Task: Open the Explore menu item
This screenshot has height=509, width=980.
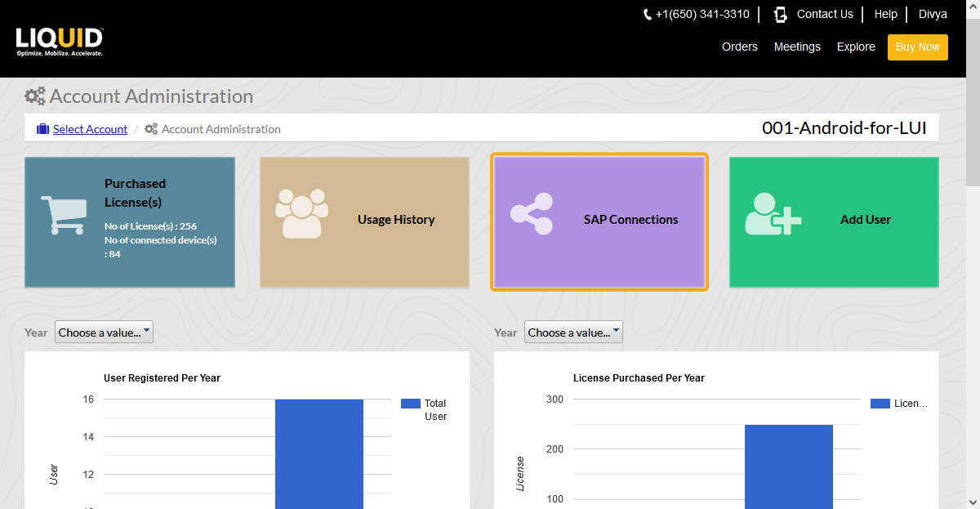Action: [856, 47]
